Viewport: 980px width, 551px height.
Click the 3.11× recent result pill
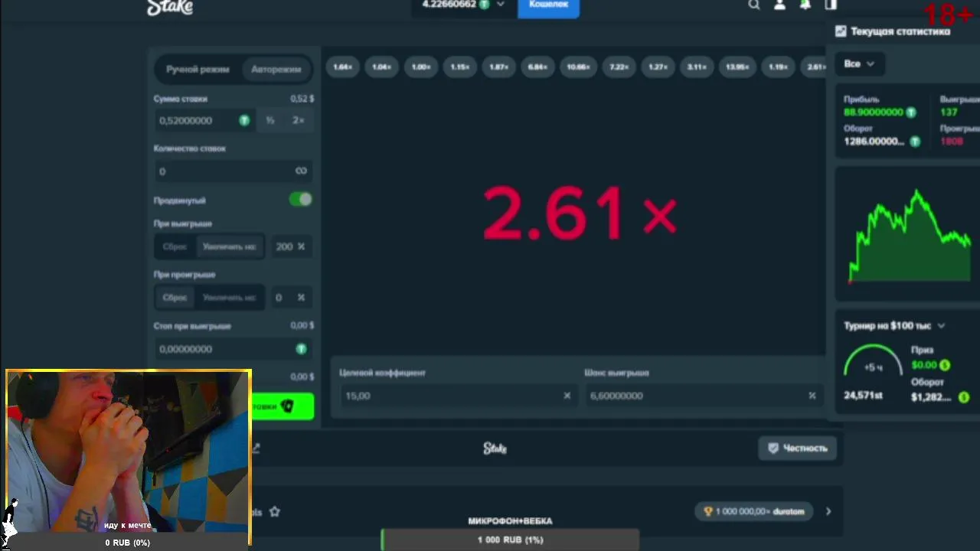(x=697, y=67)
